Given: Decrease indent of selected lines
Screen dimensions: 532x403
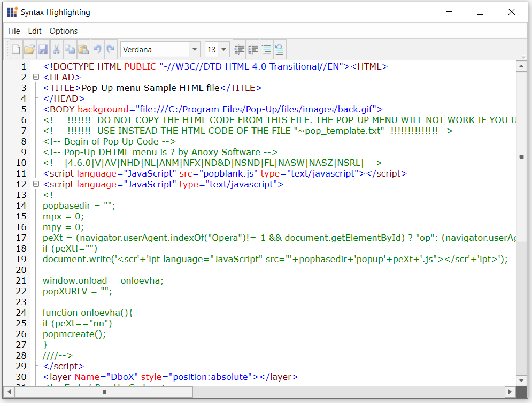Looking at the screenshot, I should tap(239, 50).
